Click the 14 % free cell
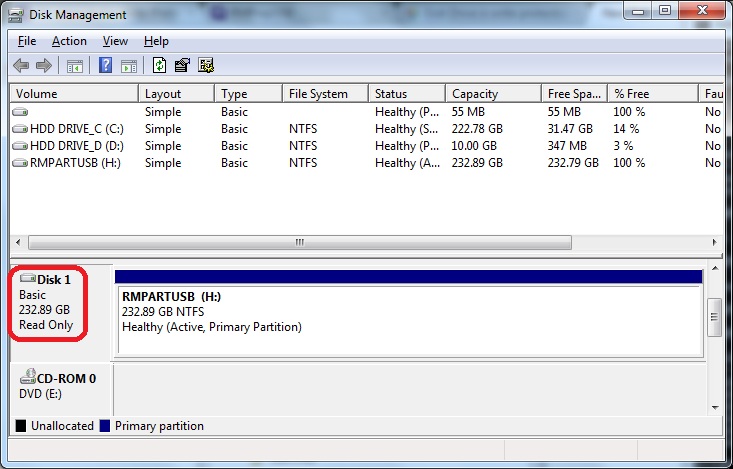The image size is (733, 469). click(626, 129)
